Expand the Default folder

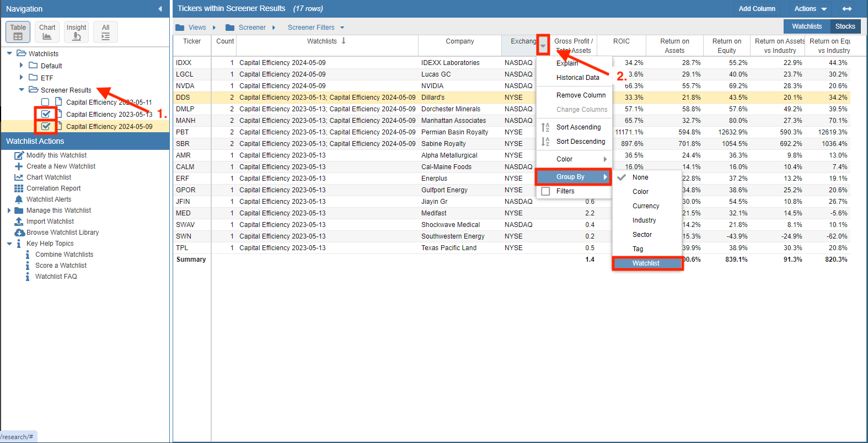(x=22, y=66)
